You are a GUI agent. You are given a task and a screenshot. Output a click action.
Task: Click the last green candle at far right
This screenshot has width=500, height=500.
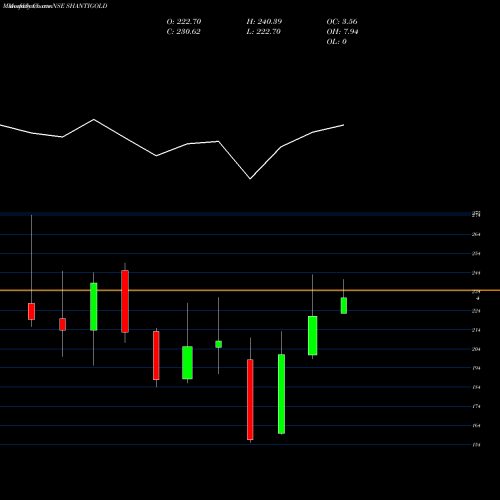pos(344,305)
